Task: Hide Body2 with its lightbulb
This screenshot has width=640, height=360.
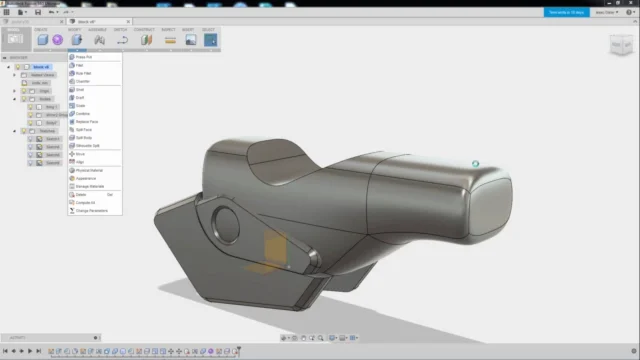Action: 30,123
